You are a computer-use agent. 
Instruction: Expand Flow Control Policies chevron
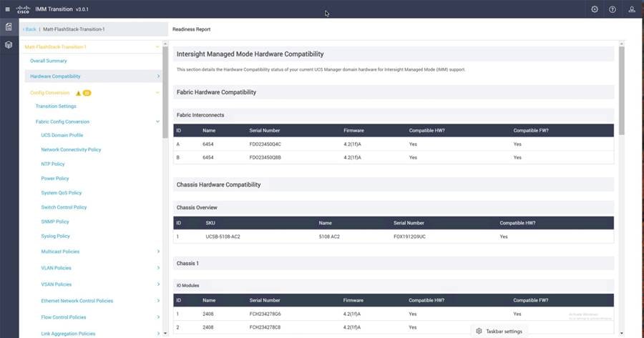(x=158, y=317)
